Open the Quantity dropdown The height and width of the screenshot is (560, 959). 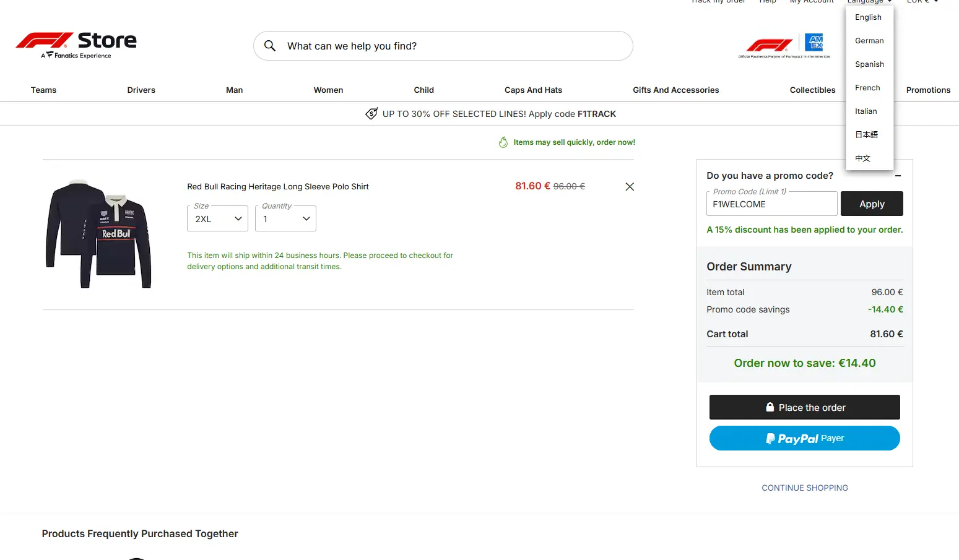click(x=285, y=219)
